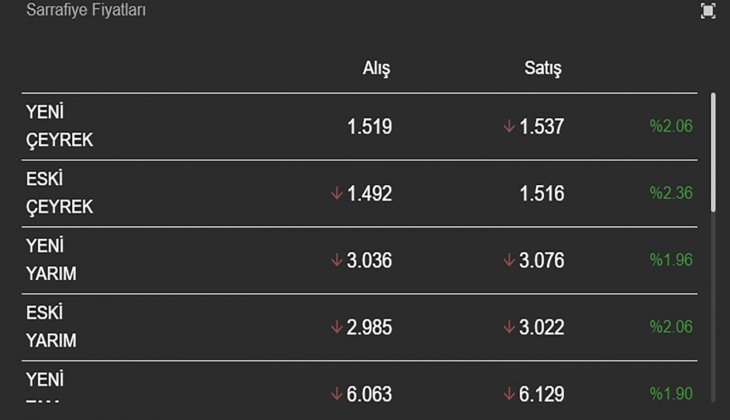Click the %2.06 change for Yeni Çeyrek

(x=671, y=127)
